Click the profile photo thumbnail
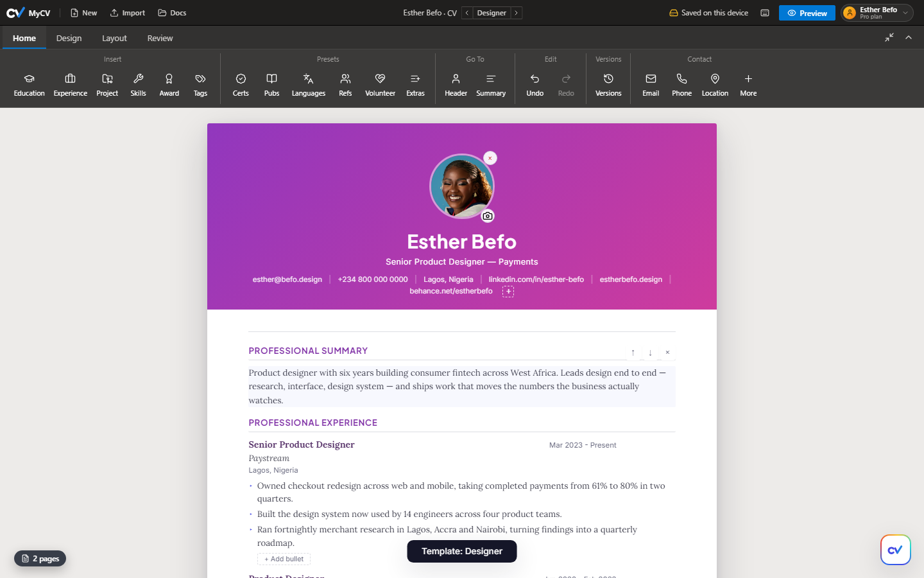This screenshot has height=578, width=924. click(x=462, y=186)
